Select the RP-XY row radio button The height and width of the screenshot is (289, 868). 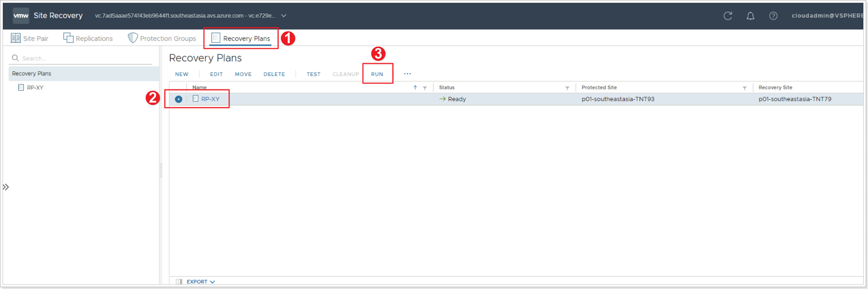coord(178,99)
